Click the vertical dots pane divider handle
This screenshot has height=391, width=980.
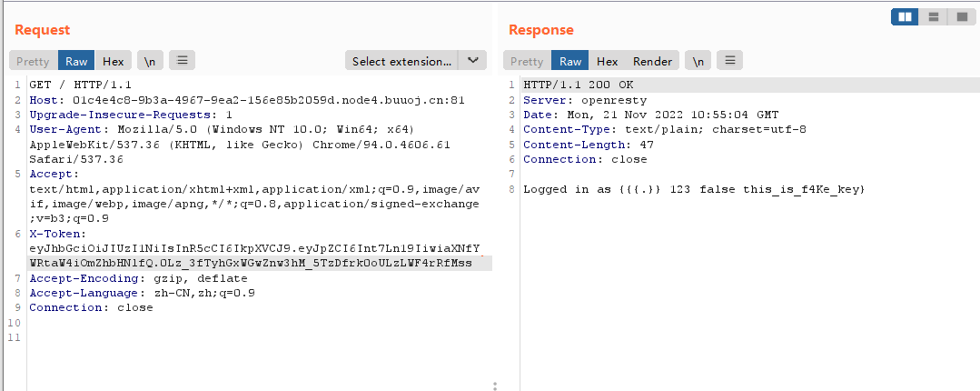495,386
